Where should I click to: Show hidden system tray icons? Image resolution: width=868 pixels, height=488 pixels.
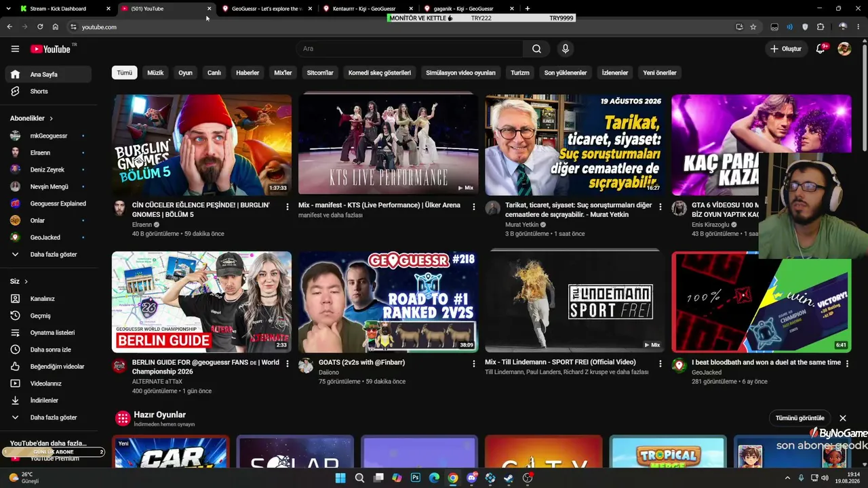point(787,478)
